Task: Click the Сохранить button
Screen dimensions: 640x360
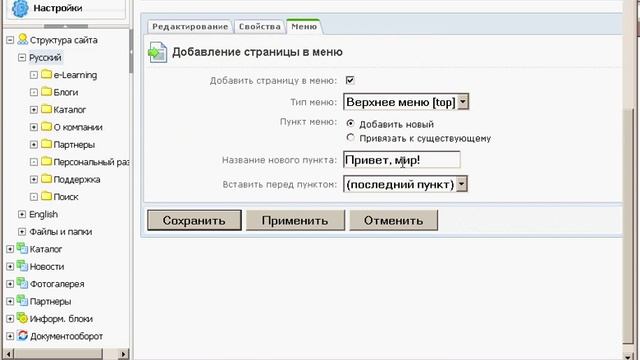Action: coord(194,220)
